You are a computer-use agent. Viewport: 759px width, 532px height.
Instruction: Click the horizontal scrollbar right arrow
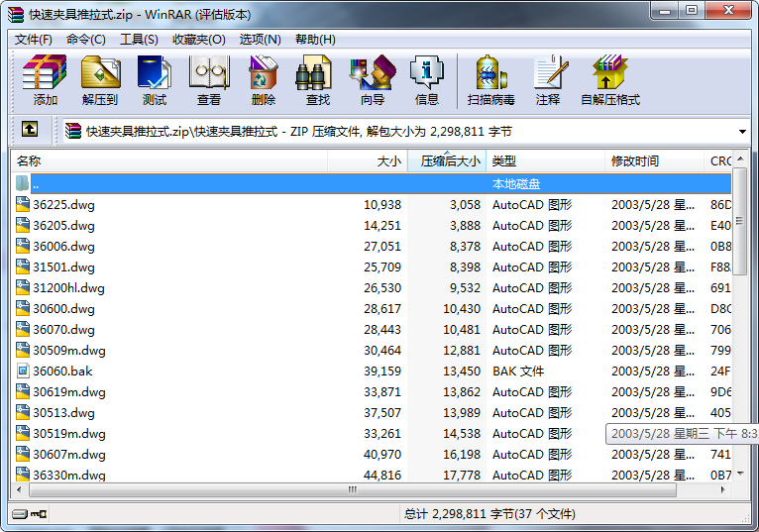pyautogui.click(x=722, y=489)
